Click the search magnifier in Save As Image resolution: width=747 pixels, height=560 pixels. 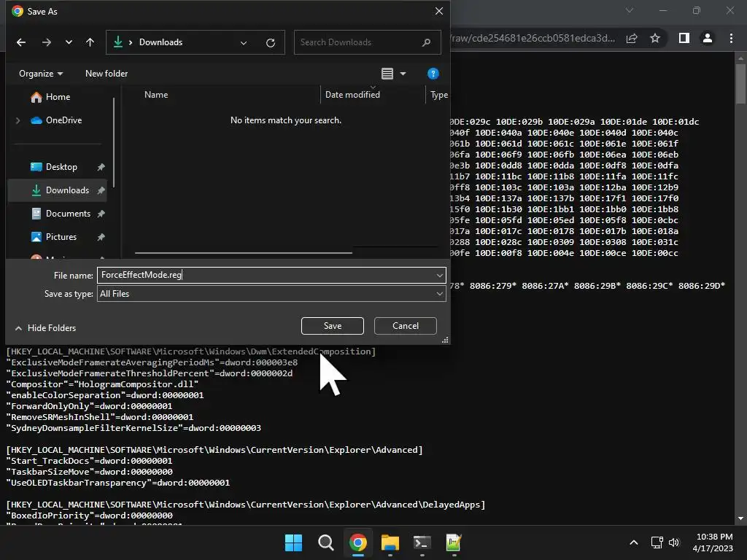point(426,42)
